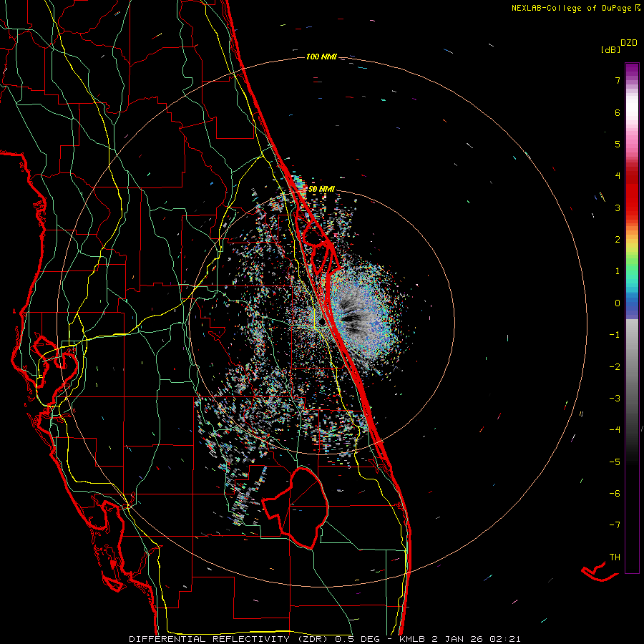
Task: Click the legend value 6 label
Action: 618,112
